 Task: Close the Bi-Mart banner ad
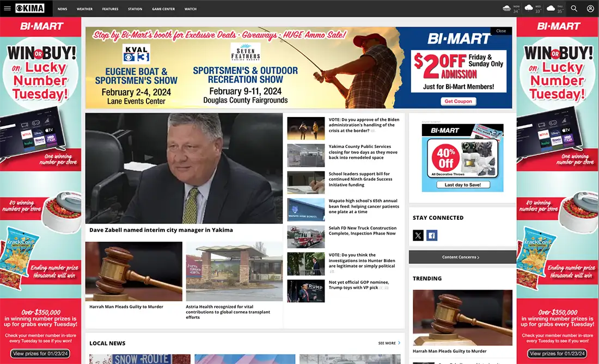[501, 31]
